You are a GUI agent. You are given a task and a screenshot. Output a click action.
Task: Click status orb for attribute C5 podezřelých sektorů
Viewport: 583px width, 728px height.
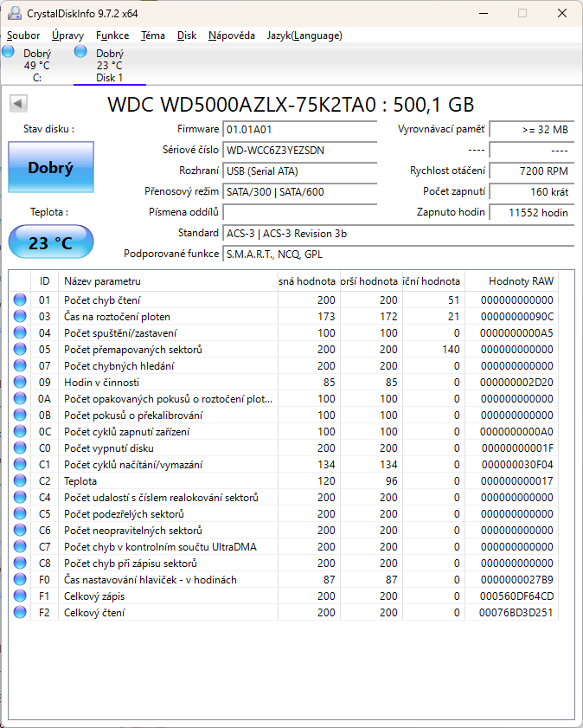(x=20, y=513)
